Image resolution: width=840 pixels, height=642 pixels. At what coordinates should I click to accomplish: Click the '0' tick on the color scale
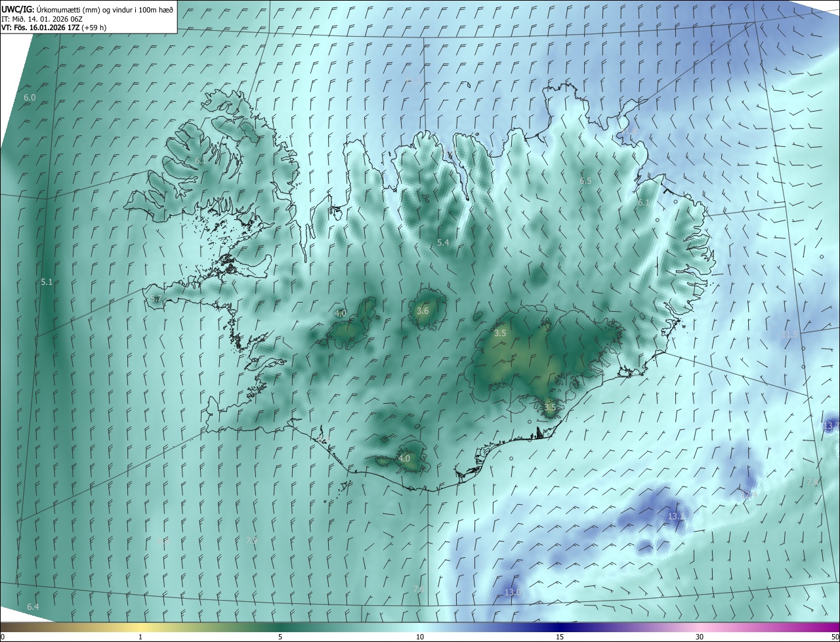coord(3,637)
